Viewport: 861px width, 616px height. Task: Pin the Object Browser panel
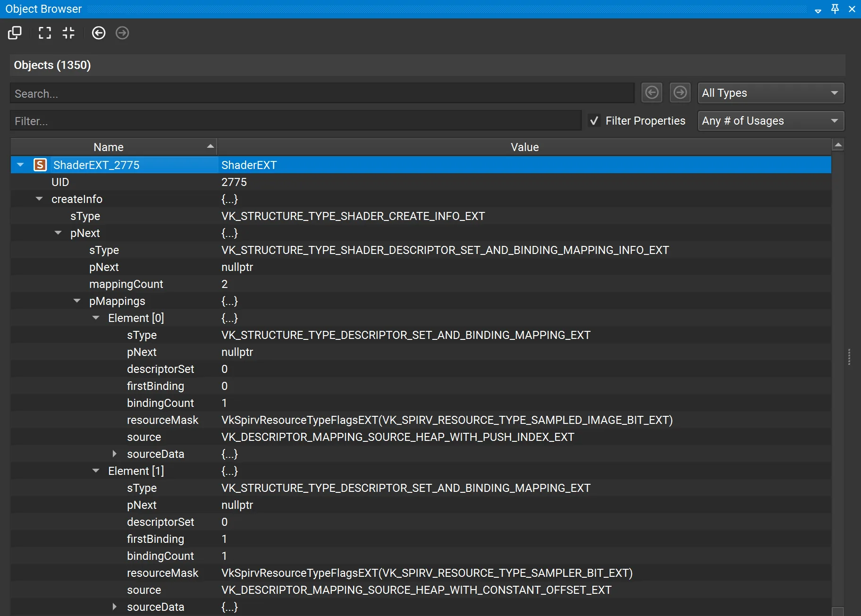point(835,9)
